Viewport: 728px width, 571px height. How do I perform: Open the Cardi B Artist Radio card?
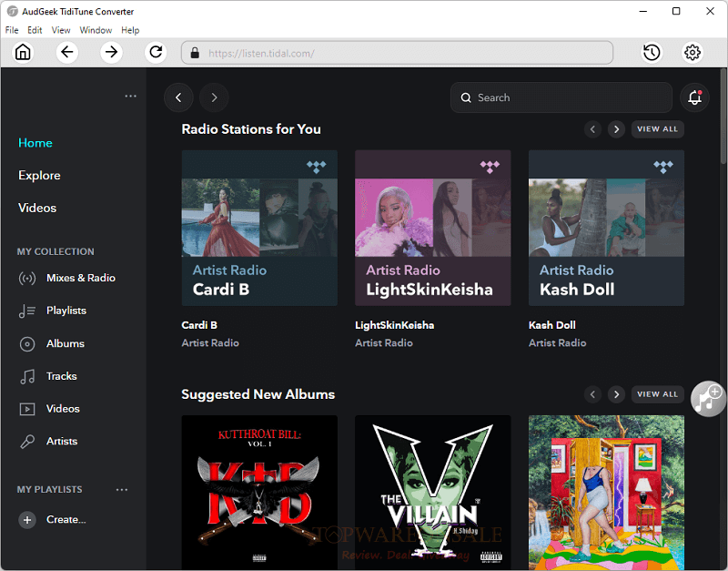(259, 228)
